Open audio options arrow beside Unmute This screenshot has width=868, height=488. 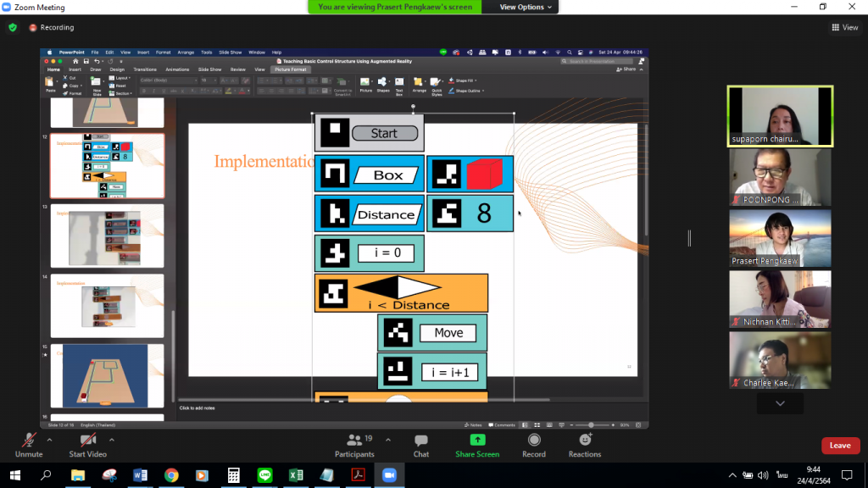click(x=49, y=440)
